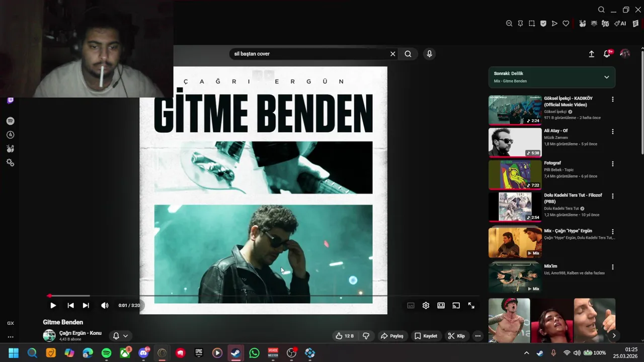644x362 pixels.
Task: Click the YouTube upload/create icon
Action: coord(592,54)
